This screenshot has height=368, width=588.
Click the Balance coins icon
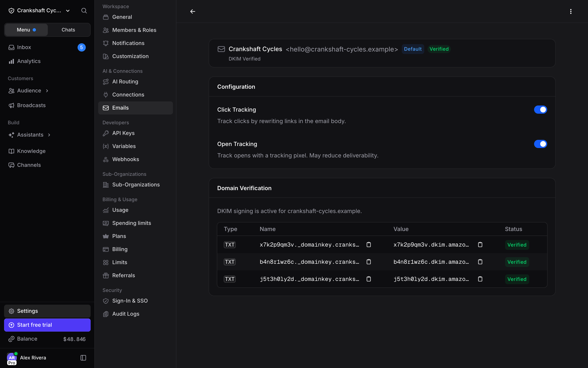[11, 339]
